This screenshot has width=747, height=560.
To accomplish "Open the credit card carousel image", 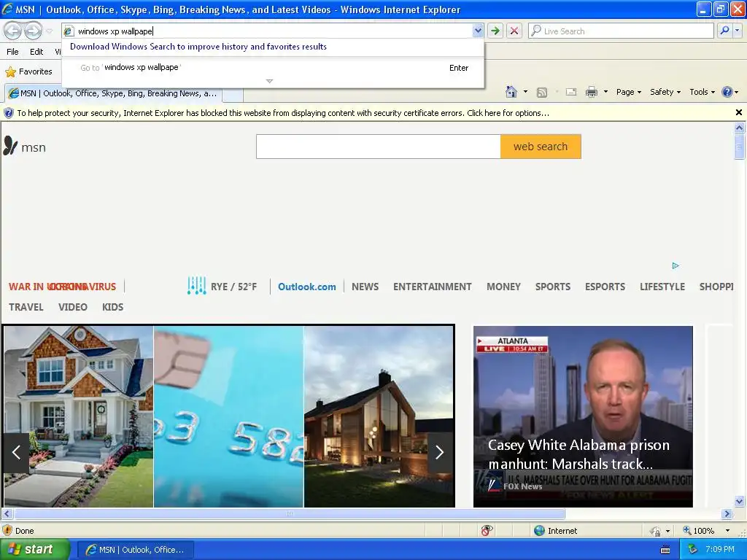I will point(228,416).
